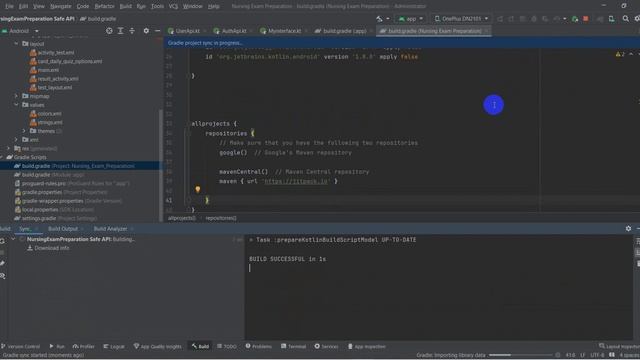Open Device Manager icon in toolbar

coord(611,19)
